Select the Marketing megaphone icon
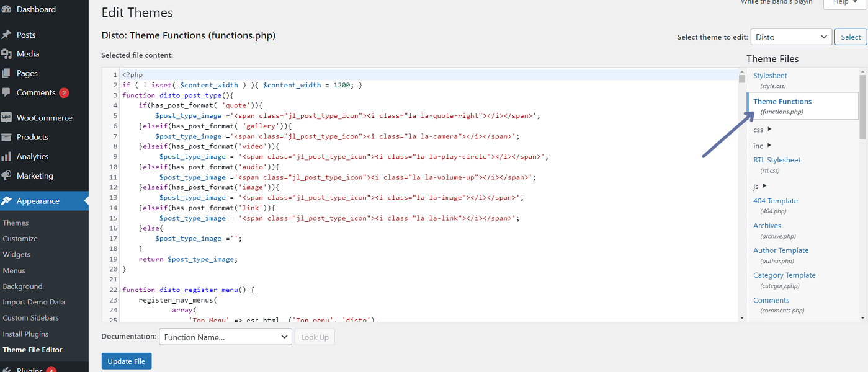The width and height of the screenshot is (868, 372). pyautogui.click(x=6, y=175)
